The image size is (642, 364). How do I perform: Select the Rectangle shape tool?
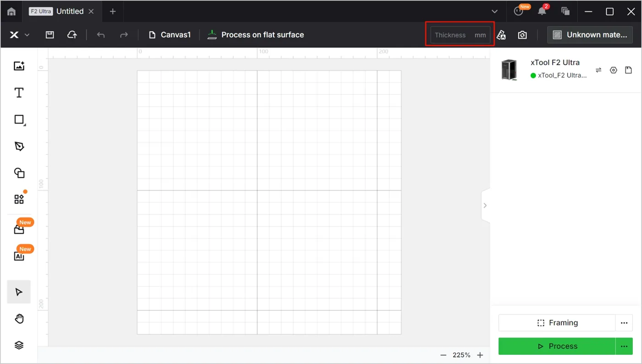[x=19, y=120]
